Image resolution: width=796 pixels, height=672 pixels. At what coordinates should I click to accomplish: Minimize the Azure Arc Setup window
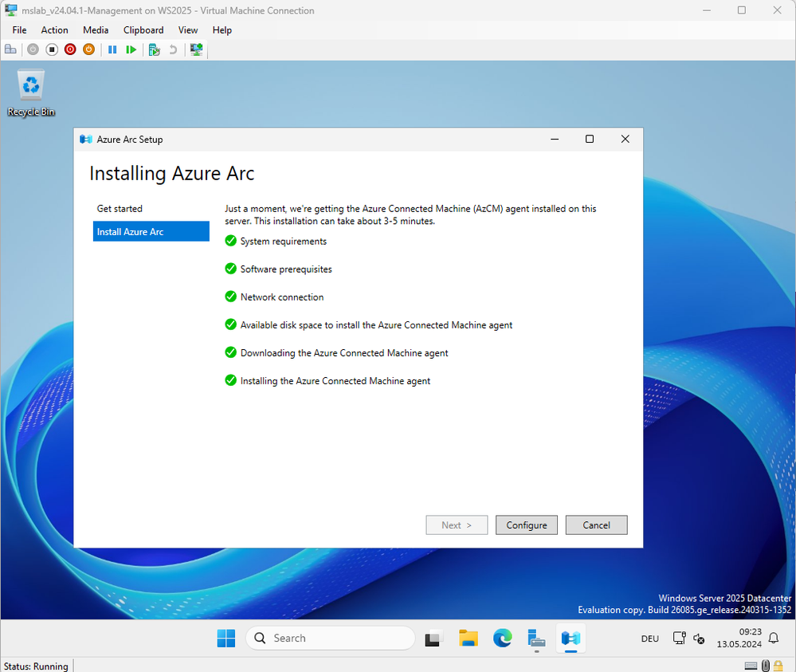(555, 140)
